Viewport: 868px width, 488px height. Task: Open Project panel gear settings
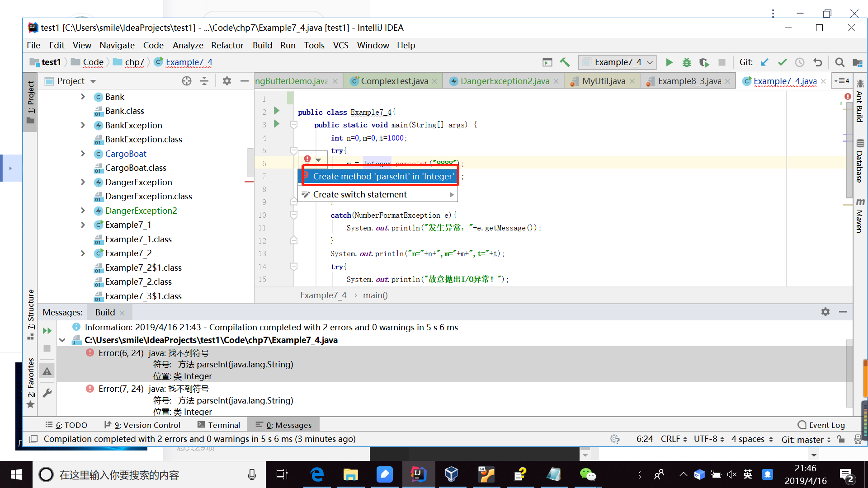[x=227, y=81]
